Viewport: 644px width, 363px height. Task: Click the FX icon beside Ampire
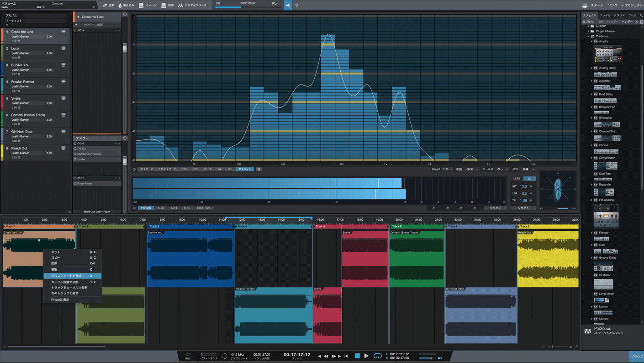595,41
